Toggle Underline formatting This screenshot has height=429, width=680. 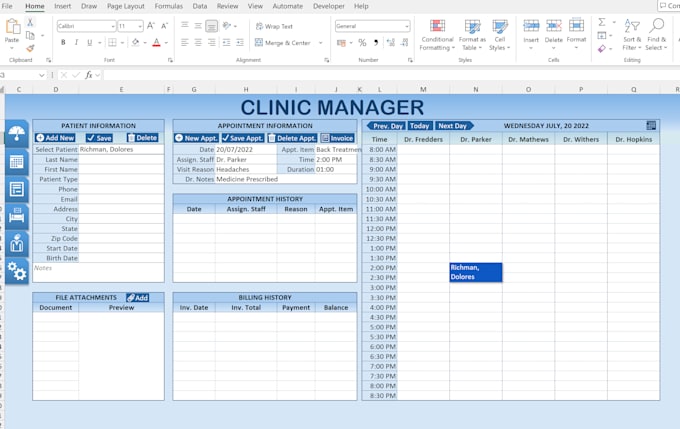[x=89, y=43]
